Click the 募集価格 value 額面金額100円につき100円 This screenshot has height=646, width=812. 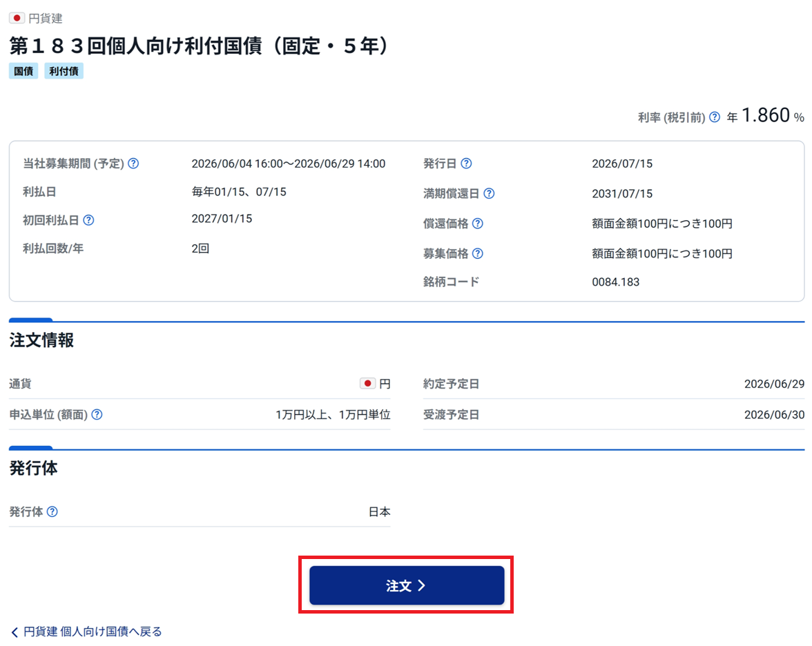(661, 254)
